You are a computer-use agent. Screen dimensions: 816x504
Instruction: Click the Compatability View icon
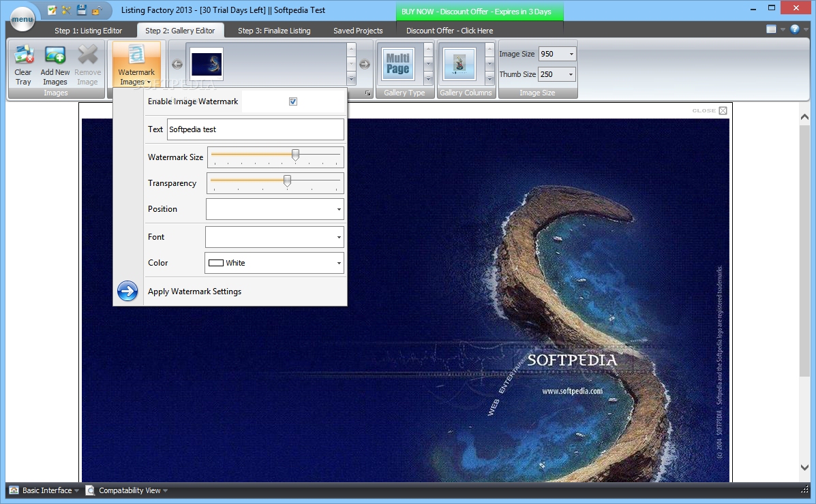90,490
